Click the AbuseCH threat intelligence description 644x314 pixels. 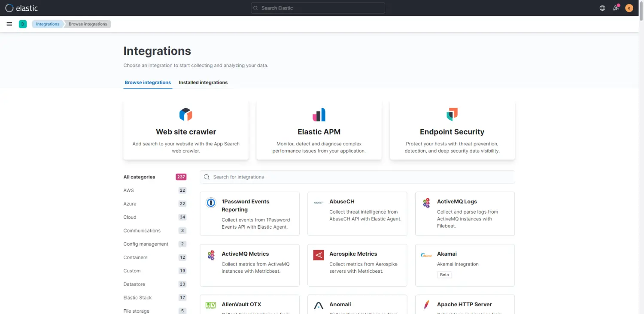365,215
